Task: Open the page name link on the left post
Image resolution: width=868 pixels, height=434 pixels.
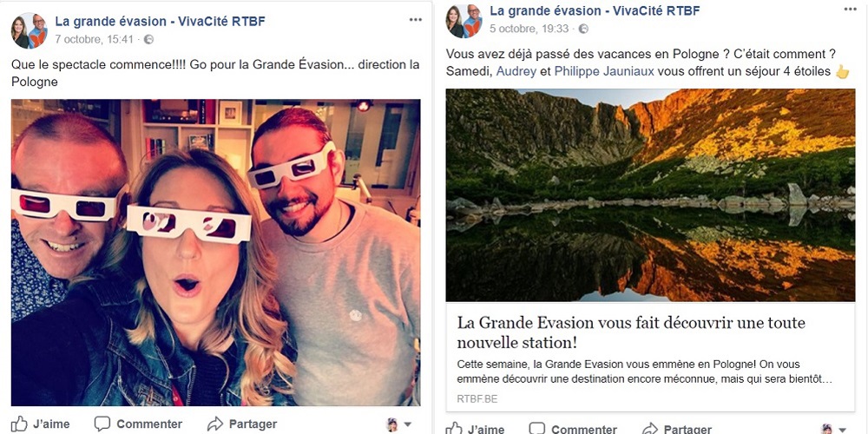Action: 160,21
